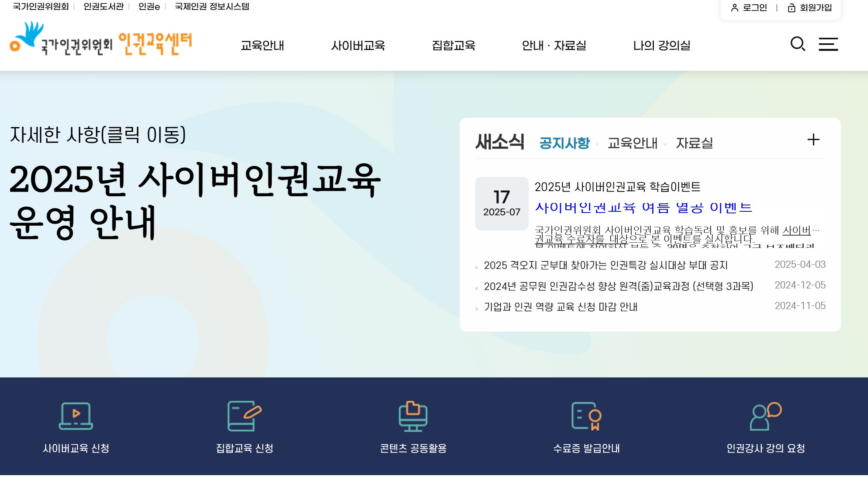
Task: Expand news with the plus icon
Action: [x=813, y=140]
